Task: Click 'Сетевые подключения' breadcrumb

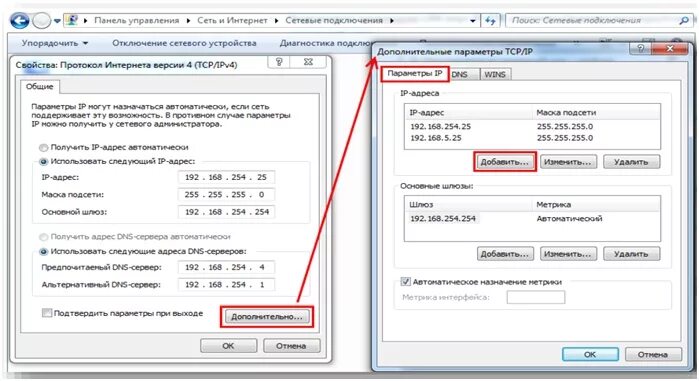Action: click(334, 20)
